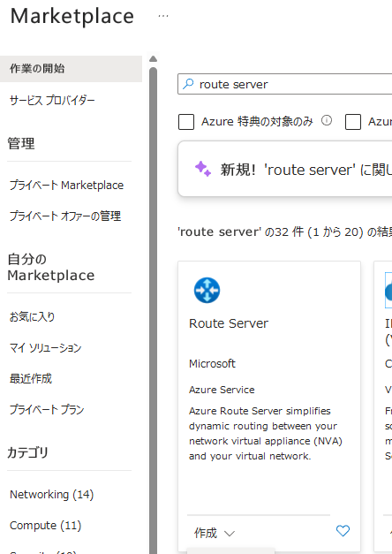Click the 管理 section heading

pyautogui.click(x=21, y=143)
